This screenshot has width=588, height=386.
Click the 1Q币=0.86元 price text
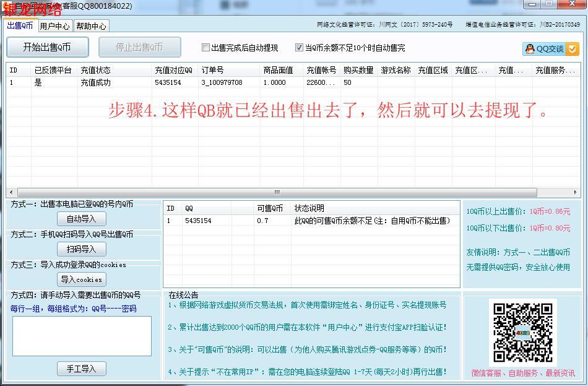[550, 211]
